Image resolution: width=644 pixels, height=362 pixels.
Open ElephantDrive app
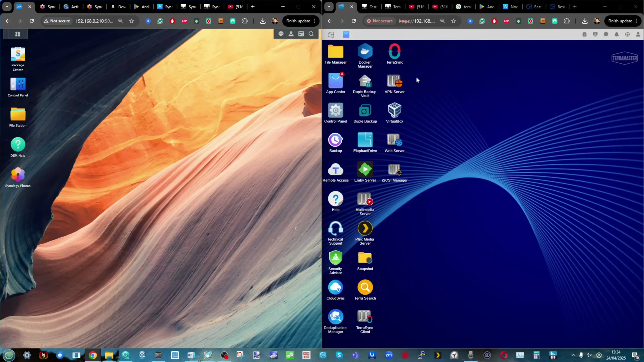pyautogui.click(x=365, y=143)
